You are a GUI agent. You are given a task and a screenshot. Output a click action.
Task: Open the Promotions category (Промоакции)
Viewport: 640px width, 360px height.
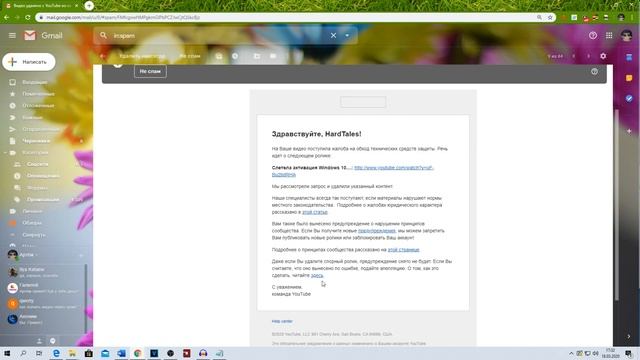click(x=43, y=200)
